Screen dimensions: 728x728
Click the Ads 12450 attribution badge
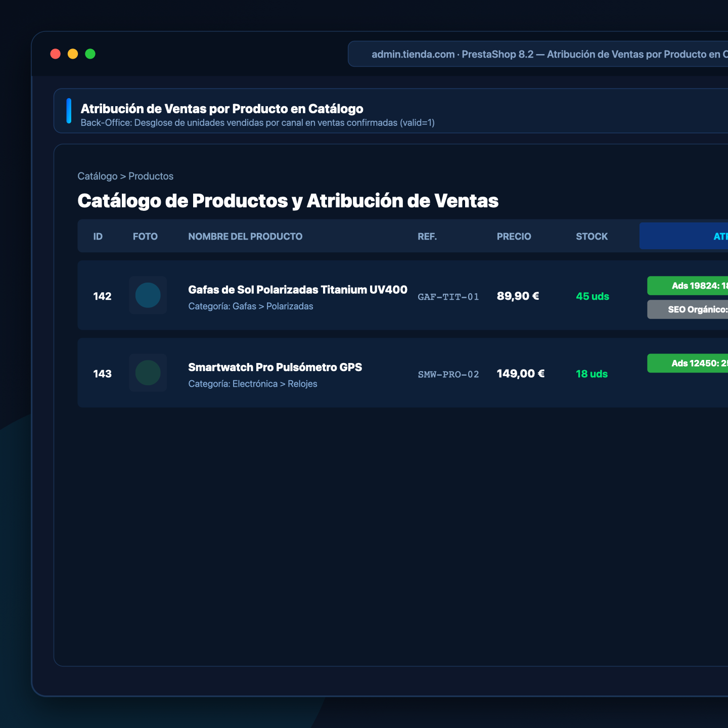point(688,363)
